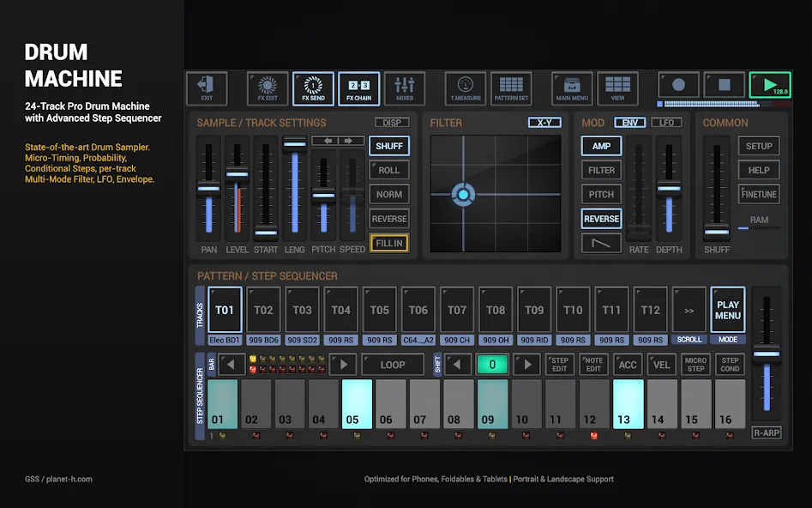Shift pattern left with arrow

pyautogui.click(x=458, y=365)
